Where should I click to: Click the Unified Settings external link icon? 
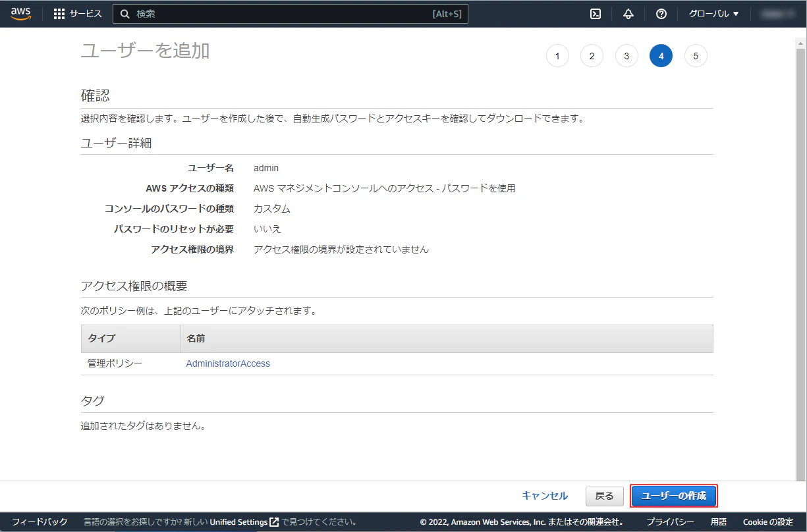point(274,522)
